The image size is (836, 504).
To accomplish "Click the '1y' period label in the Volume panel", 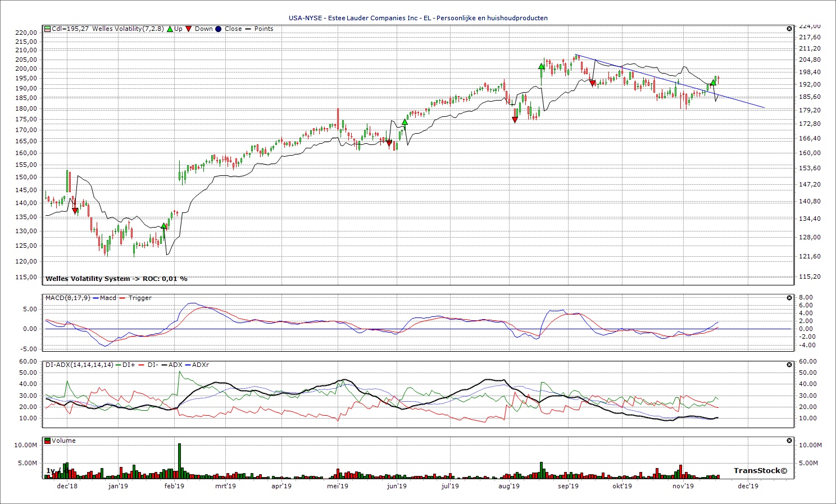I will point(51,471).
